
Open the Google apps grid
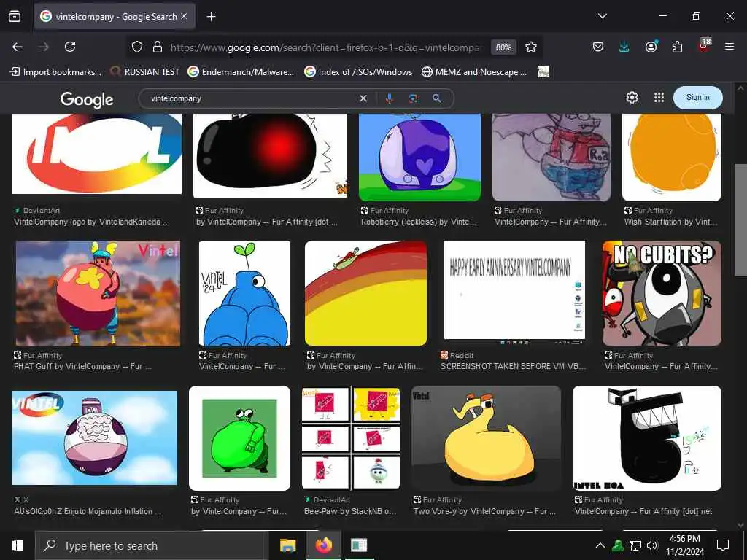pyautogui.click(x=659, y=98)
